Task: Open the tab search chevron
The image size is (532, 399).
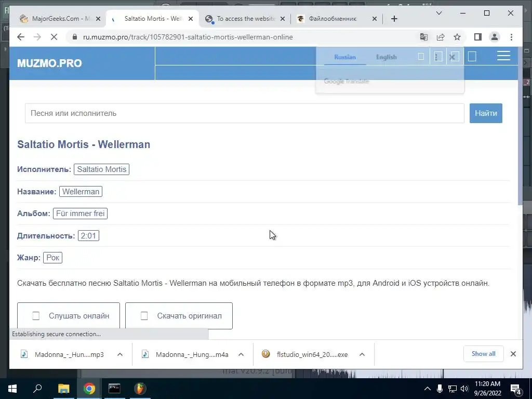Action: click(x=438, y=13)
